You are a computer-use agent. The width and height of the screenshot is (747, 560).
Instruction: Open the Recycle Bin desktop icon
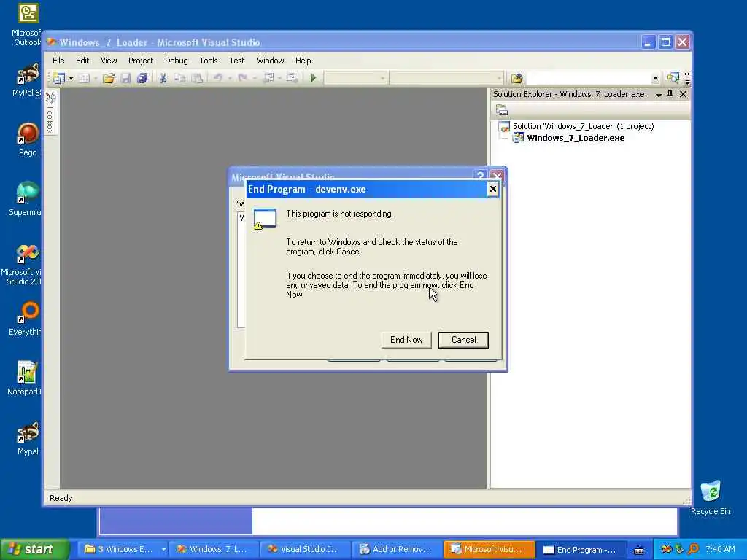711,497
